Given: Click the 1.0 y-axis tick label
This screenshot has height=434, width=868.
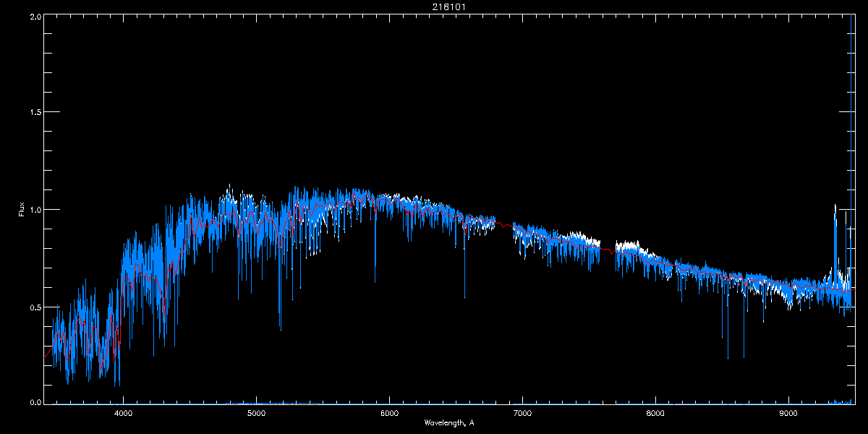Looking at the screenshot, I should point(34,210).
